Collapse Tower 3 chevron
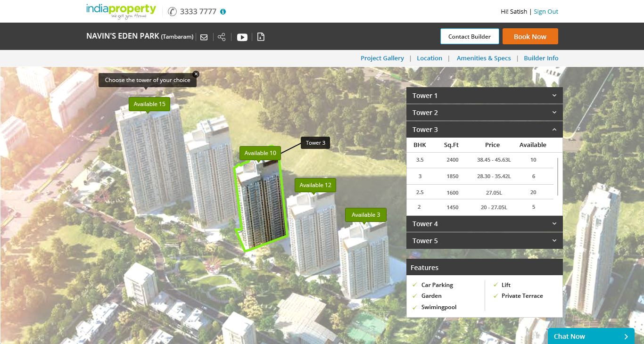The image size is (644, 344). point(554,129)
